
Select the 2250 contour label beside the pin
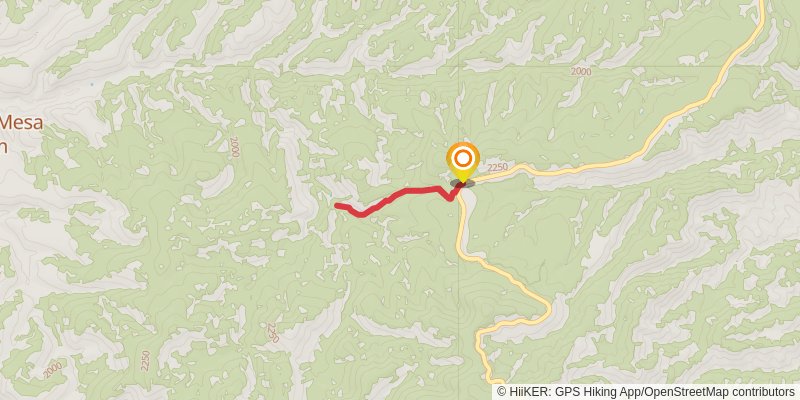tap(497, 167)
